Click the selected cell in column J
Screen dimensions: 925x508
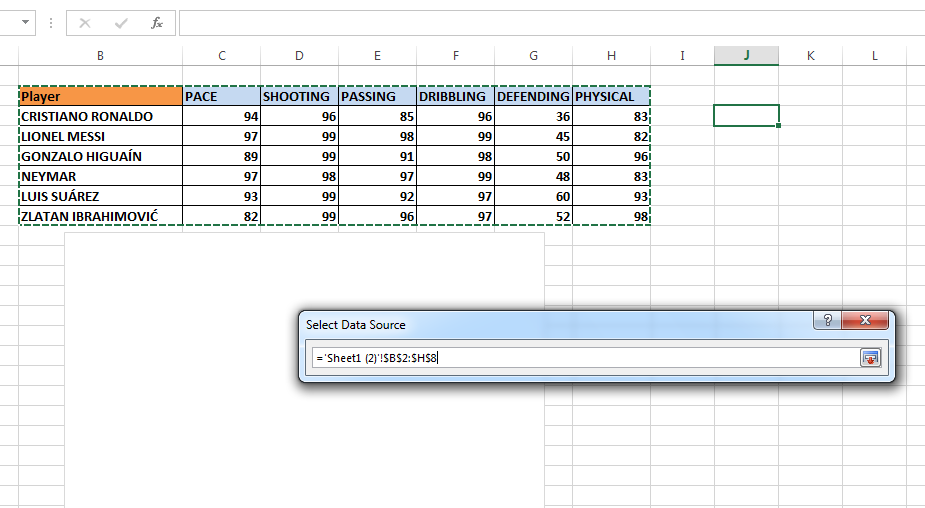click(746, 116)
